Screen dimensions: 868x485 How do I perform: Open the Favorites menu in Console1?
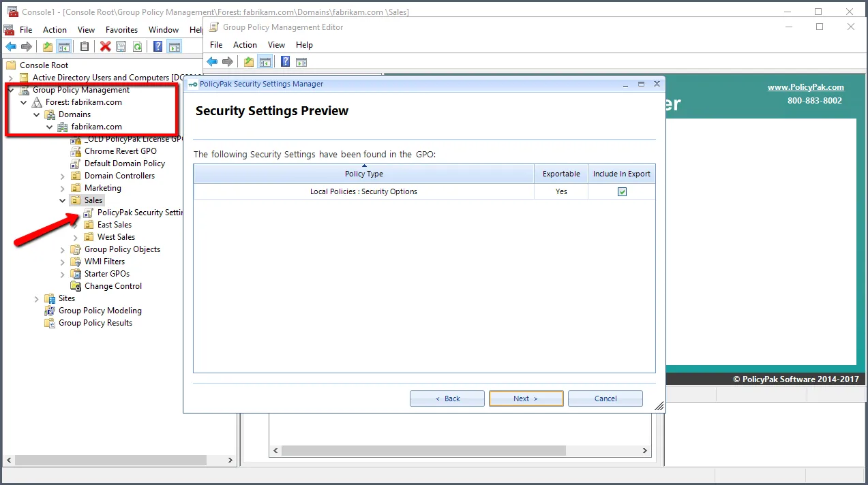(x=121, y=30)
